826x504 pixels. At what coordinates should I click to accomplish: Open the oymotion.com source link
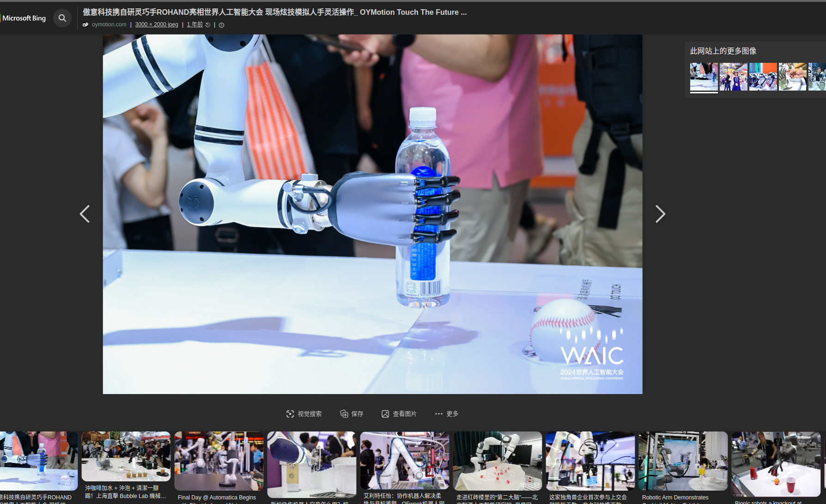(x=109, y=24)
